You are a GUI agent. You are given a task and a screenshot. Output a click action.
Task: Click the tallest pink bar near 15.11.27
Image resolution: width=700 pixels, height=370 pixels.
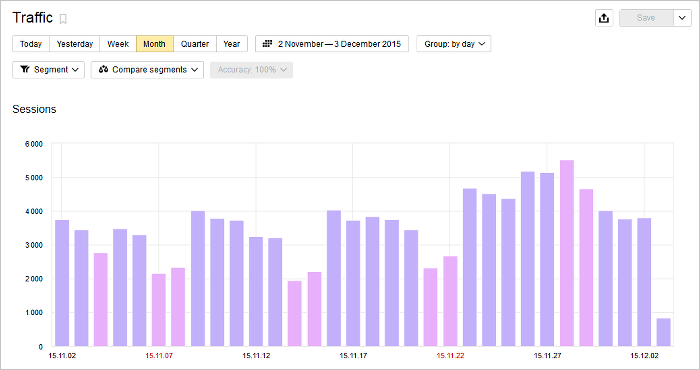click(567, 253)
